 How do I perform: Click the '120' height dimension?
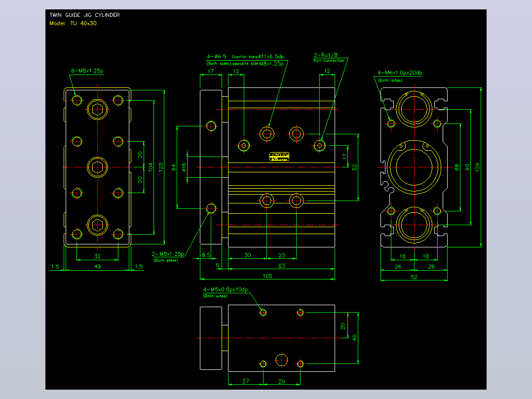point(161,167)
